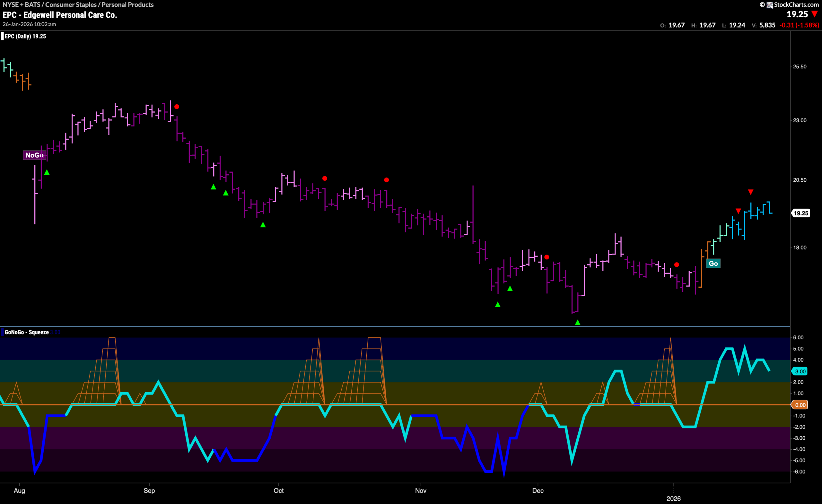Click the 23.00 price axis label
This screenshot has height=504, width=822.
point(800,120)
